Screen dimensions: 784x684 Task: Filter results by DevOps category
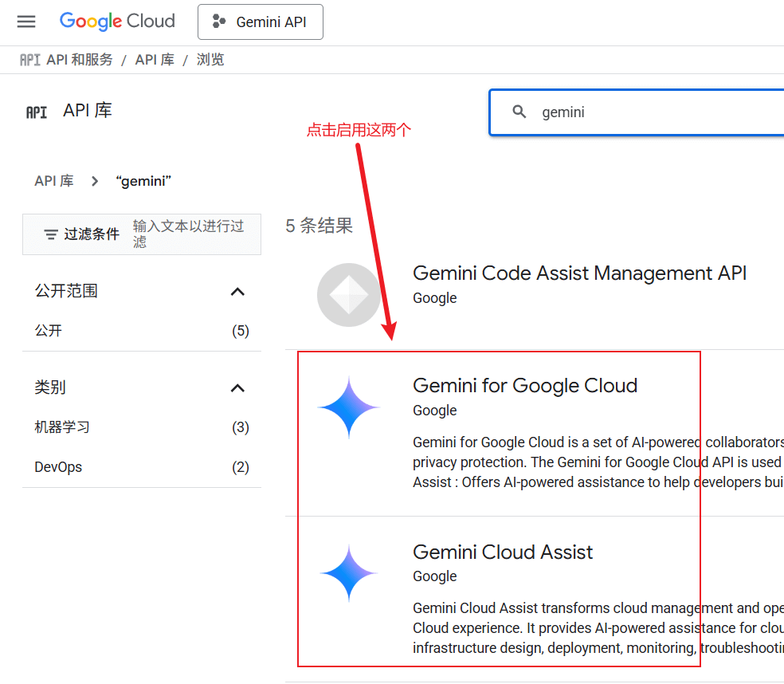tap(58, 467)
